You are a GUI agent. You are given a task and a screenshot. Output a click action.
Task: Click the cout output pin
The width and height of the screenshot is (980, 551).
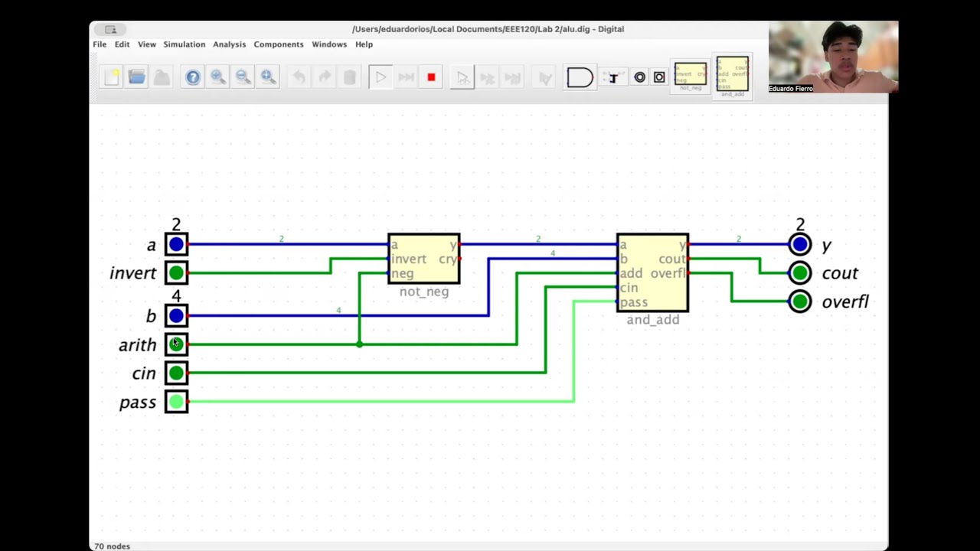[x=800, y=273]
